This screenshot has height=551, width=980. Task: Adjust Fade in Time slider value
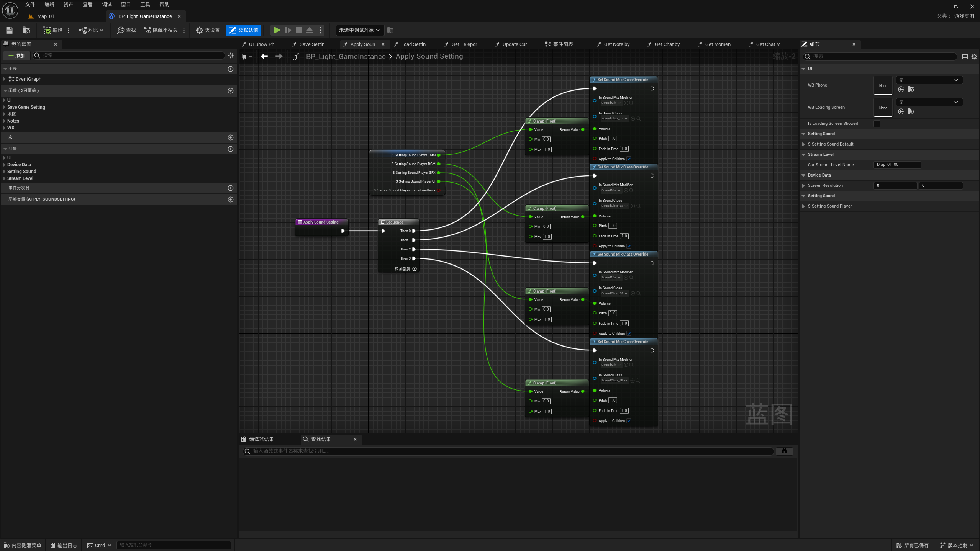pyautogui.click(x=624, y=149)
